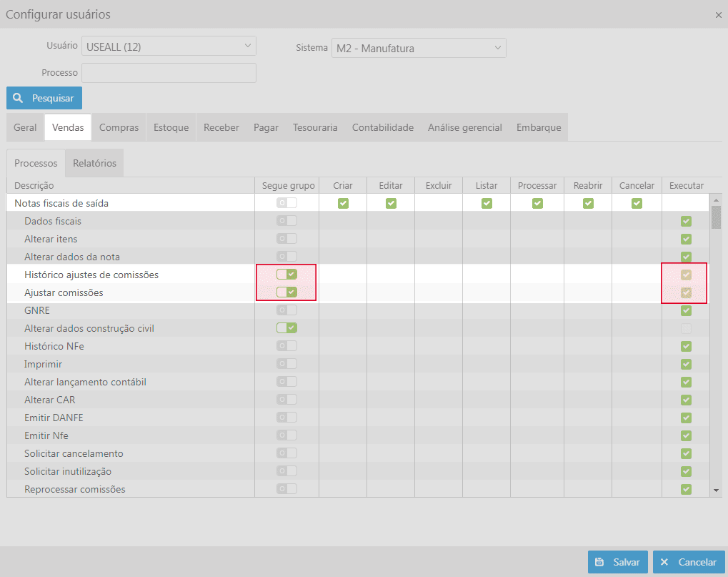Click the Pesquisar search button
This screenshot has width=728, height=577.
click(44, 98)
